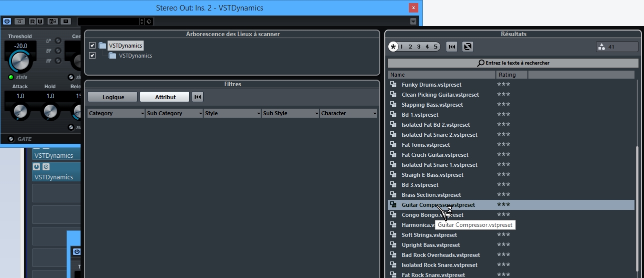Click the shuffle results icon
Viewport: 644px width, 278px height.
tap(468, 47)
